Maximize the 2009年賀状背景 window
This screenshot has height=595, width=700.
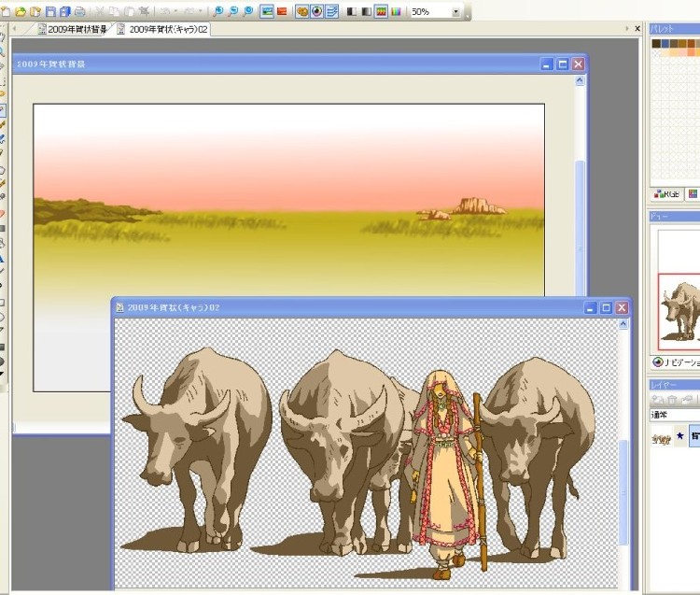[x=562, y=64]
